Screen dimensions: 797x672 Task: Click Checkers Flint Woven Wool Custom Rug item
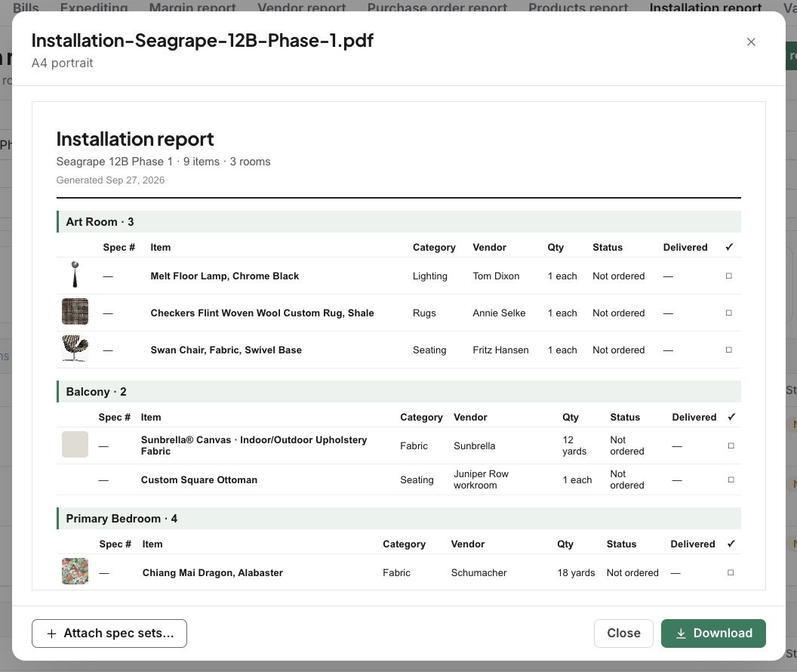(263, 313)
